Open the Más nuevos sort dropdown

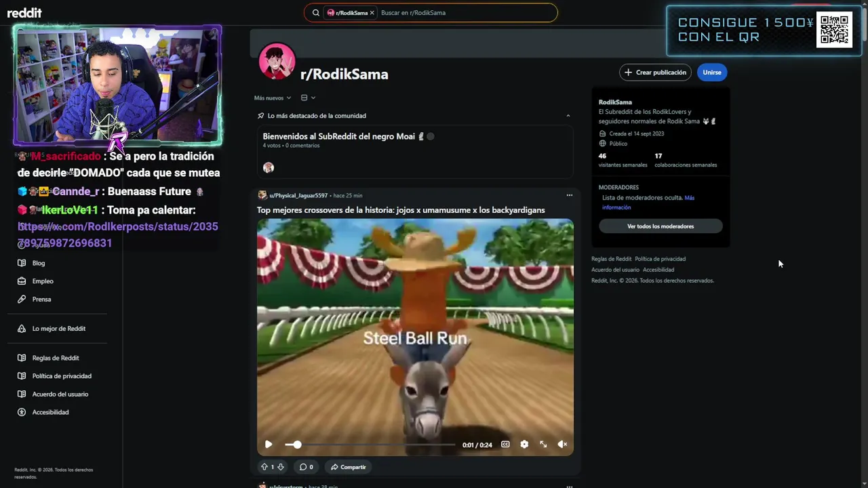coord(273,98)
